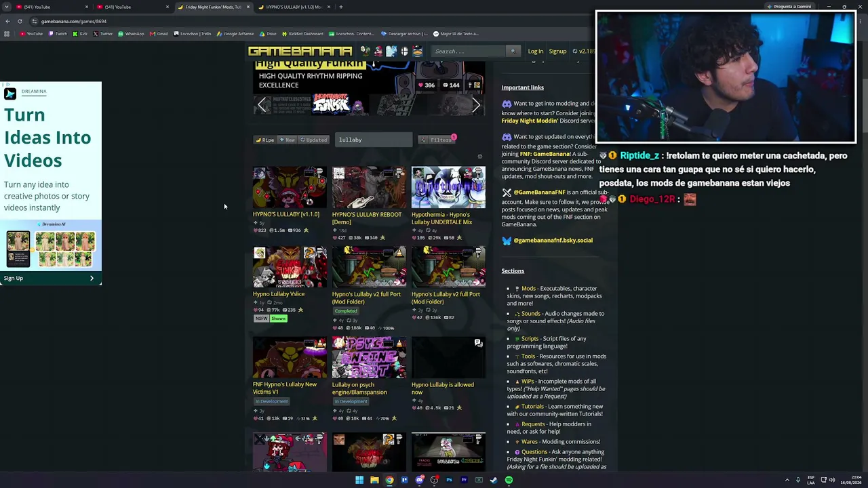The image size is (868, 488).
Task: Go to previous featured banner slide
Action: tap(262, 105)
